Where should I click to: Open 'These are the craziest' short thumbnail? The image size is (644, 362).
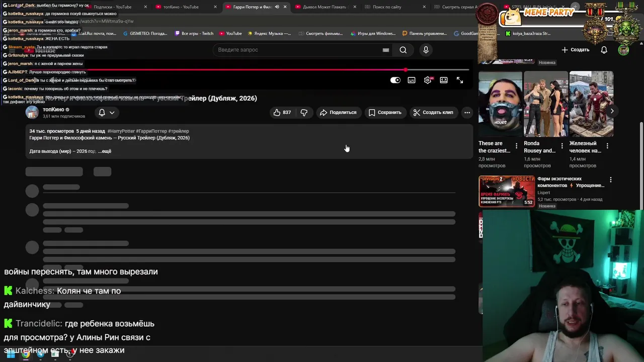[501, 104]
